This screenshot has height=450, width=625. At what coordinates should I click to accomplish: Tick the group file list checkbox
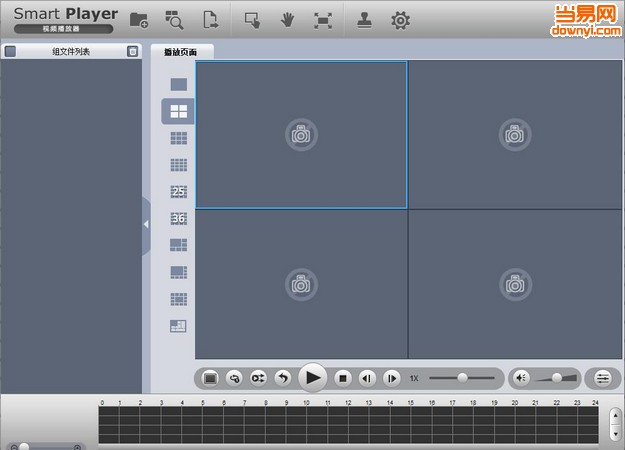(x=10, y=51)
